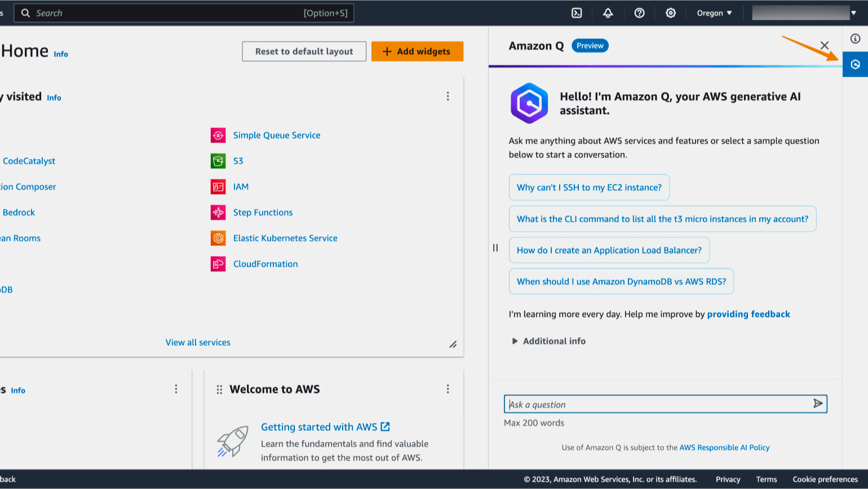The height and width of the screenshot is (489, 868).
Task: Select 'Why can't I SSH to my EC2 instance?'
Action: [589, 187]
